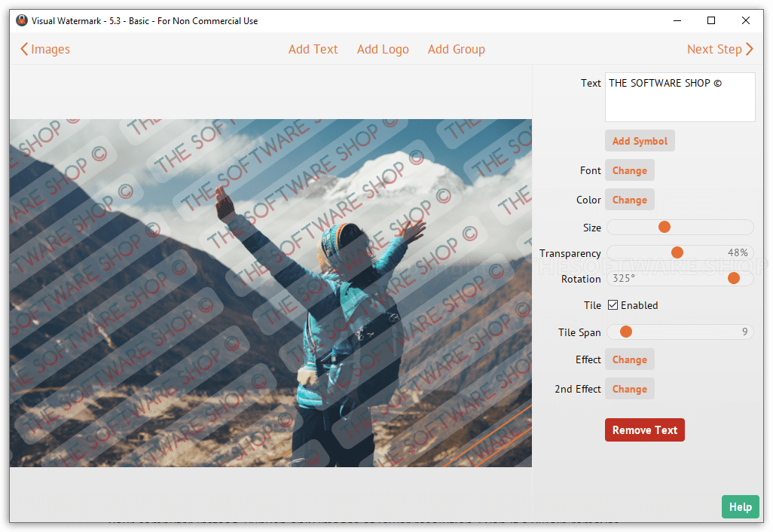Viewport: 773px width, 532px height.
Task: Go back to Images with the left chevron
Action: (25, 50)
